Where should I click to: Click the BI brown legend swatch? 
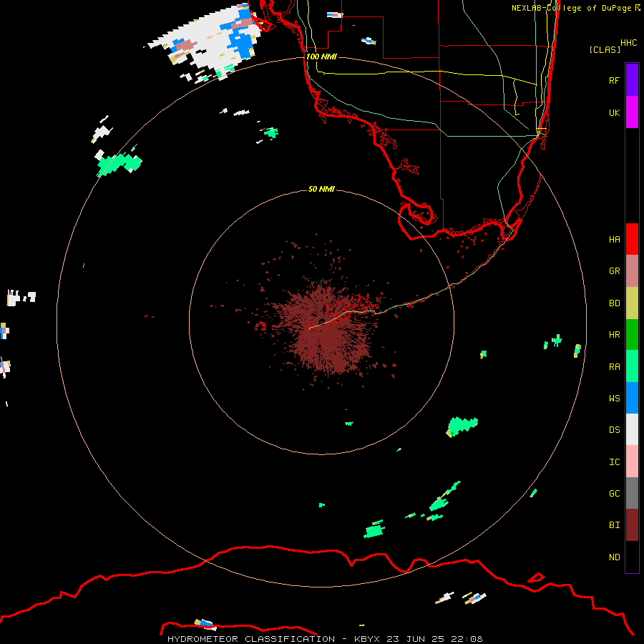point(632,525)
